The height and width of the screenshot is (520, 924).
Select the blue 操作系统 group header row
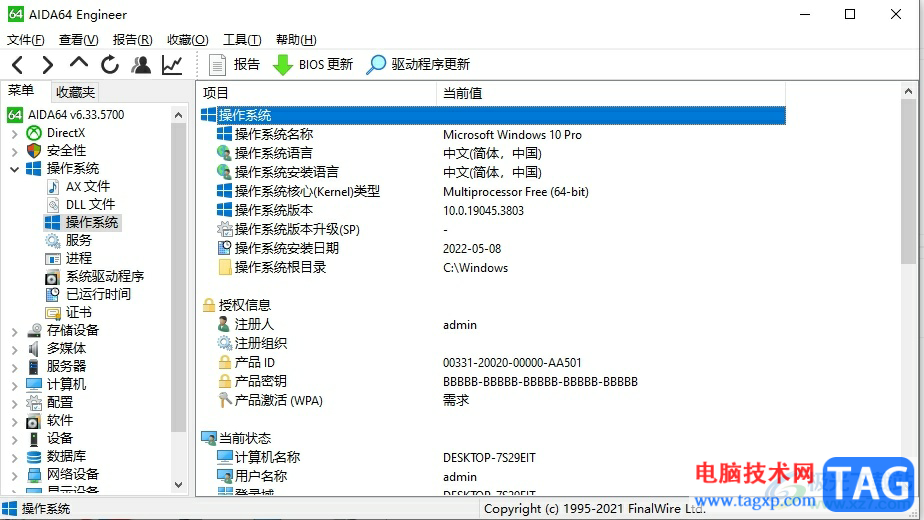click(x=493, y=115)
